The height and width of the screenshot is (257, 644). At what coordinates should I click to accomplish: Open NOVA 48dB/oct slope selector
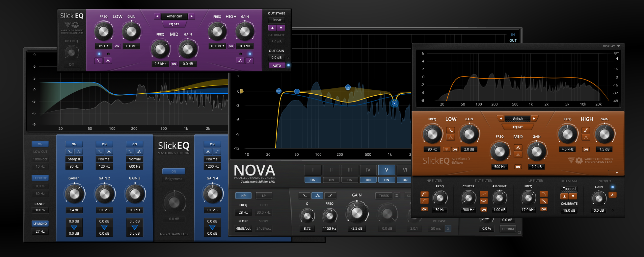243,228
